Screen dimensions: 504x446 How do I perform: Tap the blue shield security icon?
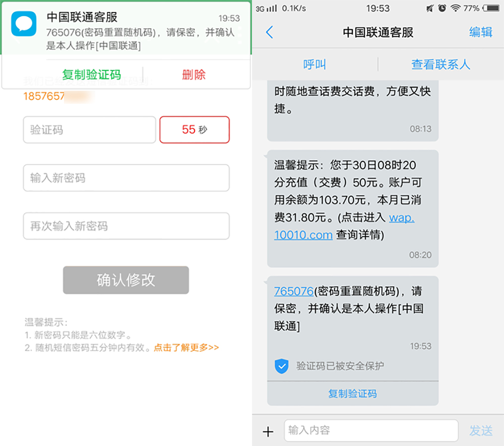pyautogui.click(x=281, y=366)
